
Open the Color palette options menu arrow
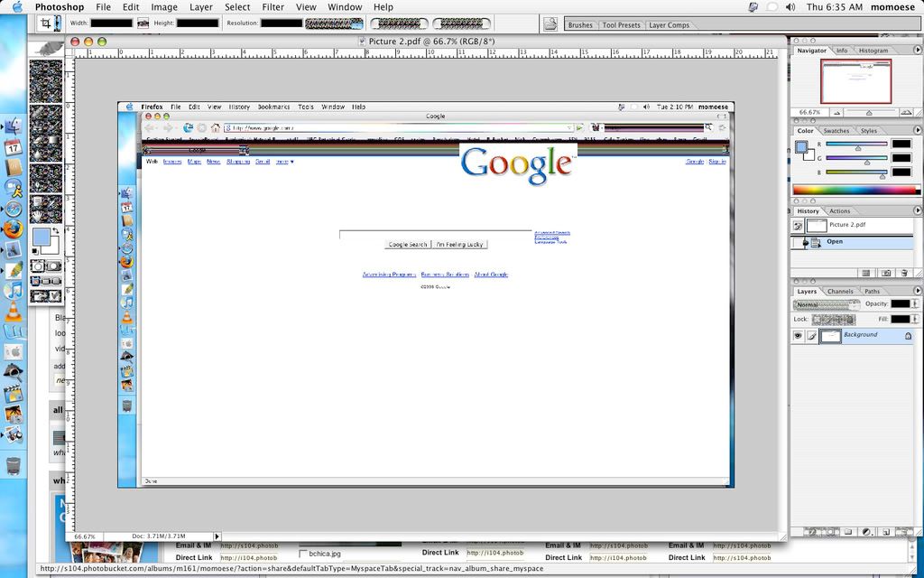pyautogui.click(x=917, y=130)
